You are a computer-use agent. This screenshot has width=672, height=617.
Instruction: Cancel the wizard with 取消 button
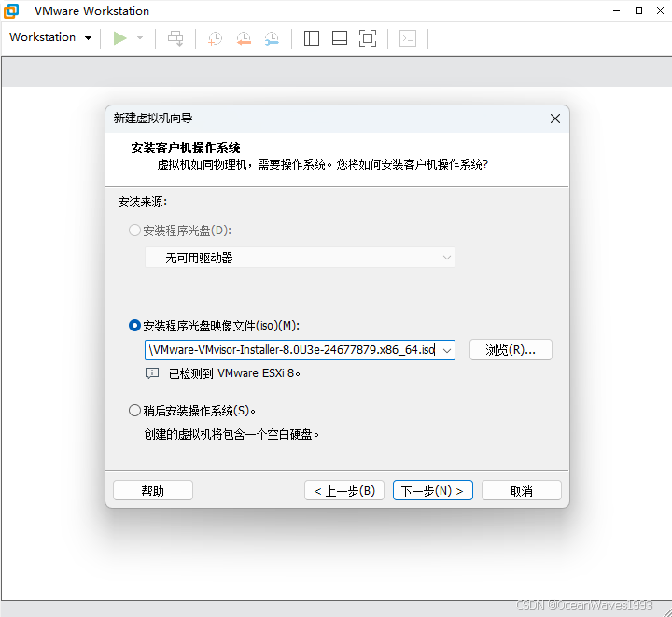[521, 490]
